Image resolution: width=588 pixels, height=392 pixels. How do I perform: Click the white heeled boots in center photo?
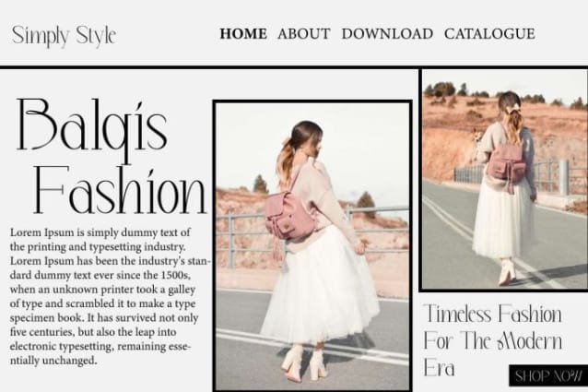304,363
